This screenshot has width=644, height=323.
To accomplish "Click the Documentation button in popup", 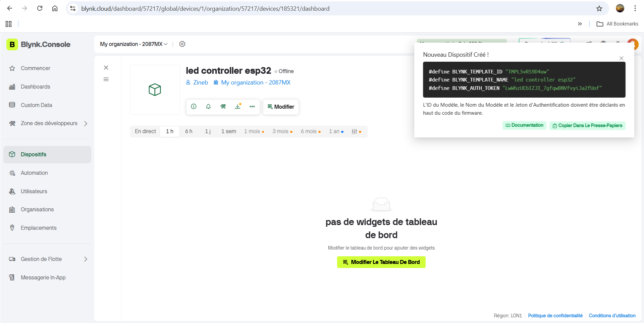I will click(x=524, y=125).
